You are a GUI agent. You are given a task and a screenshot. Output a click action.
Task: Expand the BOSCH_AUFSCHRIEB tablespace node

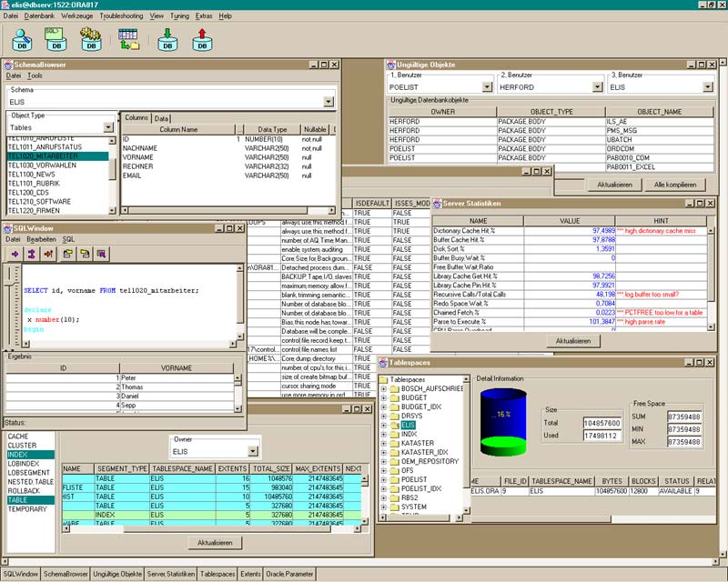tap(383, 389)
